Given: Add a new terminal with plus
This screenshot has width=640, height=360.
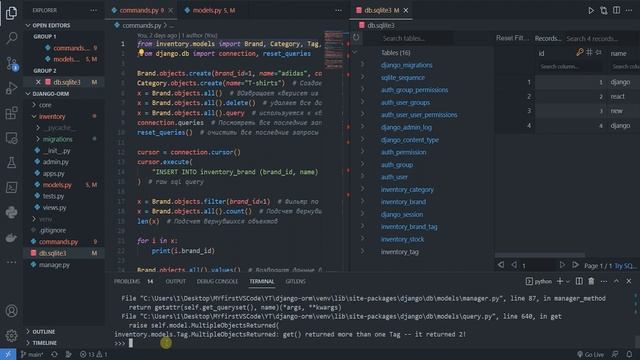Looking at the screenshot, I should 560,281.
